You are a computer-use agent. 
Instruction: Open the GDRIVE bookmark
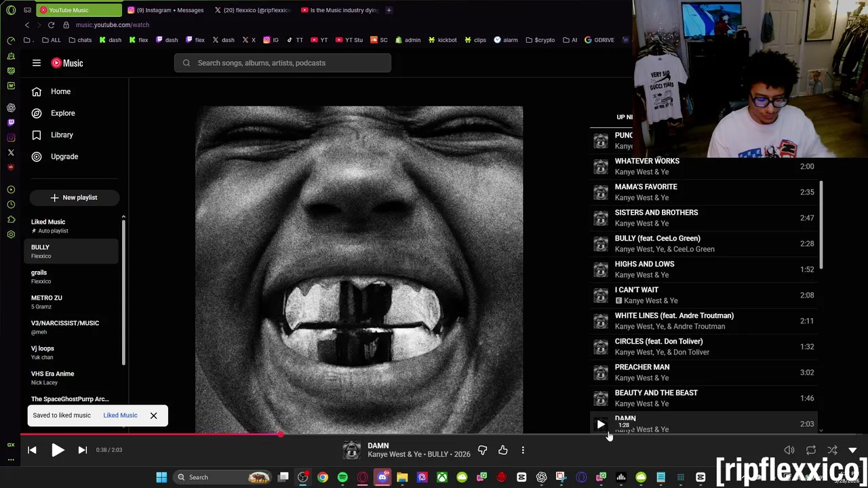[x=599, y=40]
